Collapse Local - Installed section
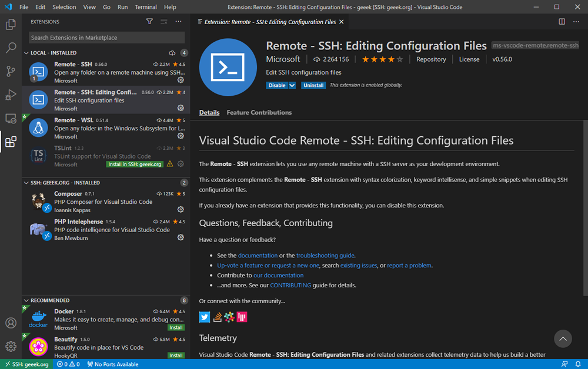 26,53
